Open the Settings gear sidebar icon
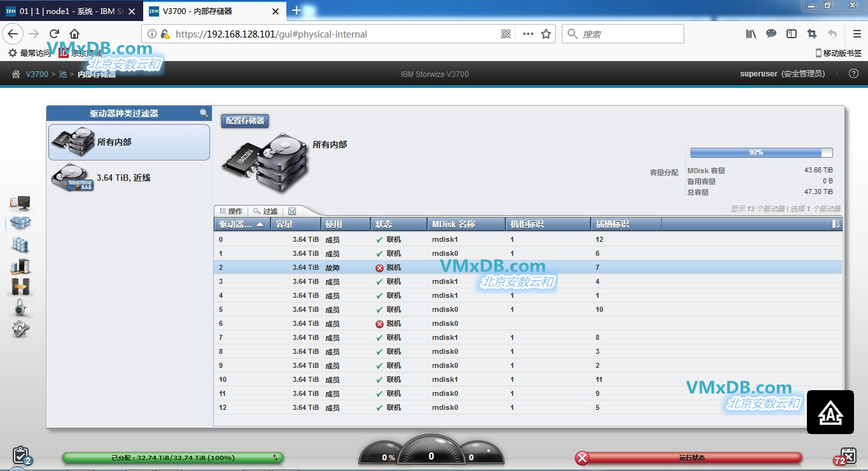This screenshot has height=471, width=868. coord(20,329)
